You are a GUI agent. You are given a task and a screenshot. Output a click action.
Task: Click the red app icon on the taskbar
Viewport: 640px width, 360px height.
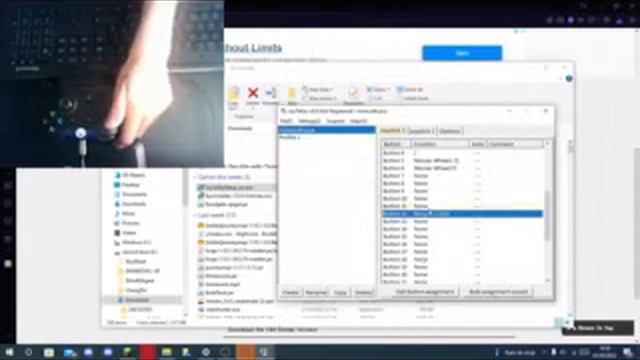(147, 352)
